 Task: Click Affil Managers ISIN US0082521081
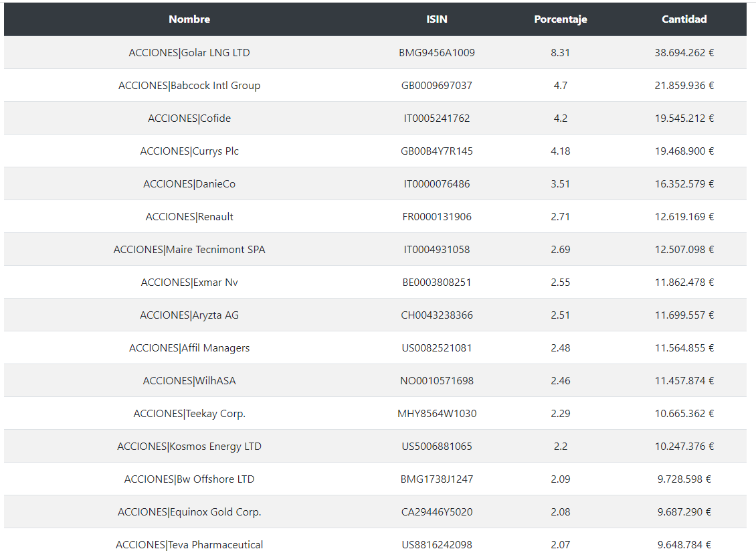tap(436, 347)
